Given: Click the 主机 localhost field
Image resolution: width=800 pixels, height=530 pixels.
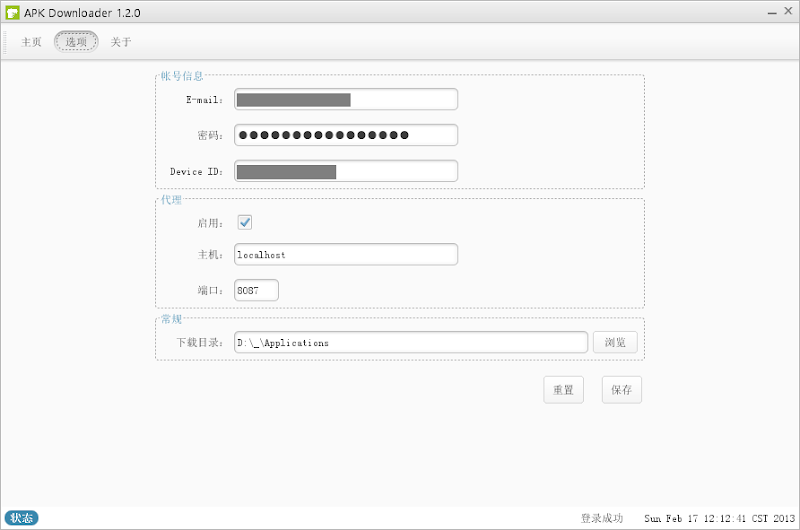Looking at the screenshot, I should pos(346,255).
